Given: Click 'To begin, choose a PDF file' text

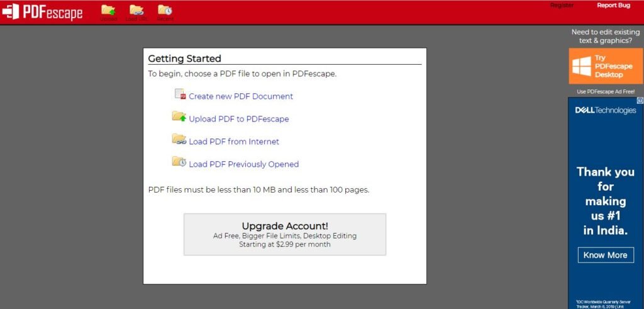Looking at the screenshot, I should coord(242,74).
